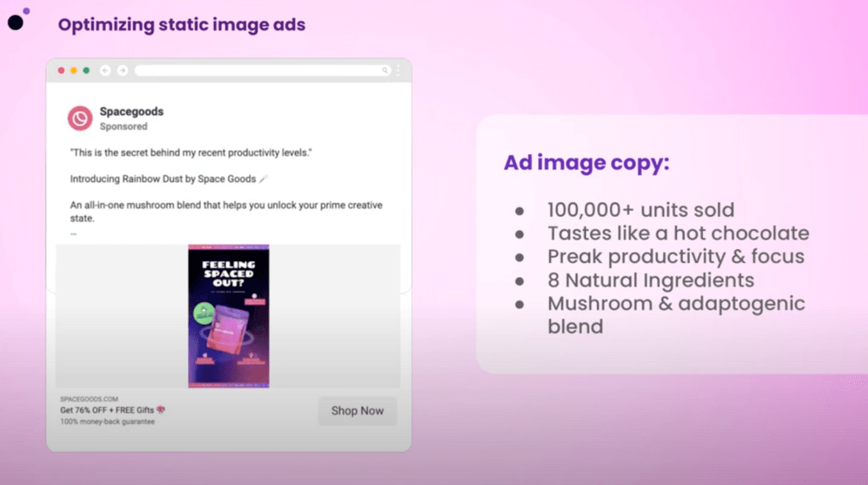Click the 'Preak productivity & focus' bullet
Screen dimensions: 868x485
click(x=676, y=257)
